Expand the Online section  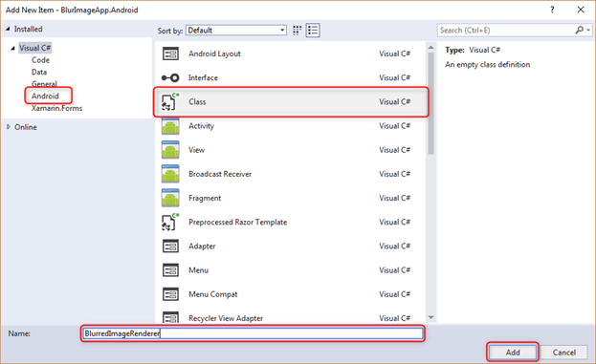click(9, 127)
